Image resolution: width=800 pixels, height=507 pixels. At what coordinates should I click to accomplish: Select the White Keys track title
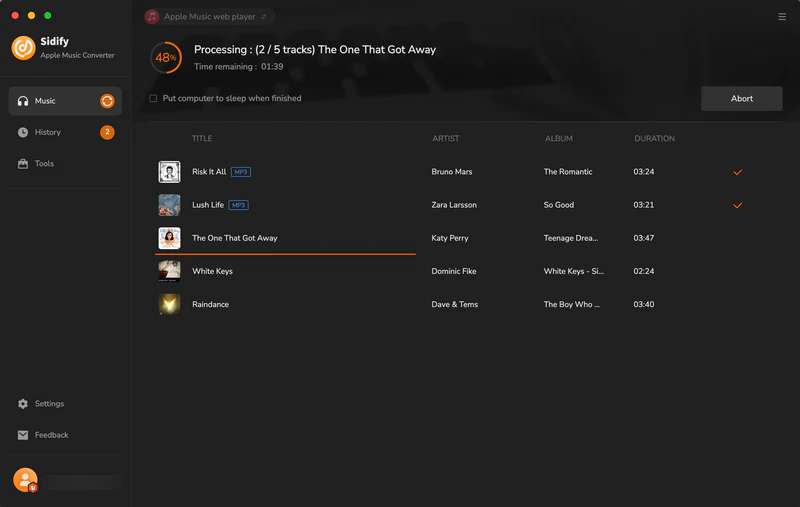coord(212,271)
